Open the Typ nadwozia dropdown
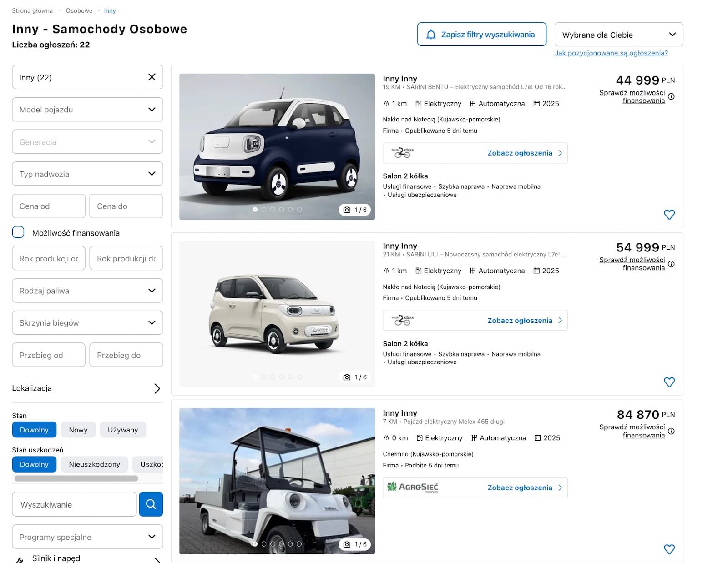Viewport: 728px width, 563px height. [87, 174]
